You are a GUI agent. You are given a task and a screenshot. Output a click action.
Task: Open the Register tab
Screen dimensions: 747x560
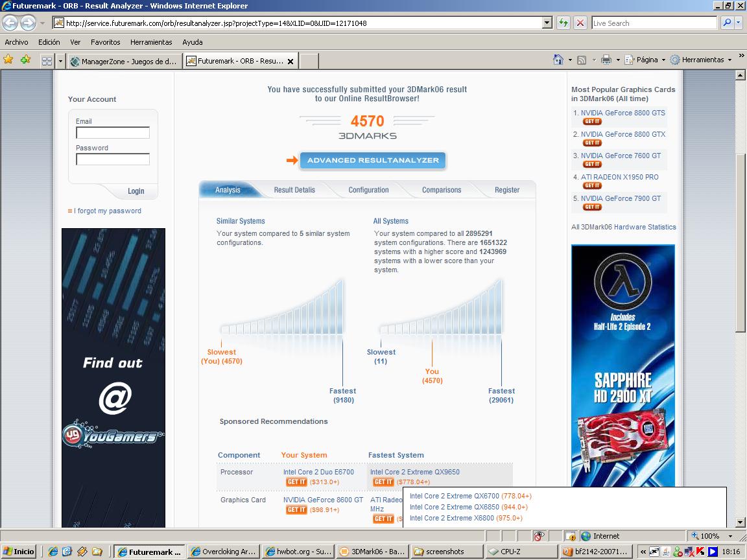(507, 189)
